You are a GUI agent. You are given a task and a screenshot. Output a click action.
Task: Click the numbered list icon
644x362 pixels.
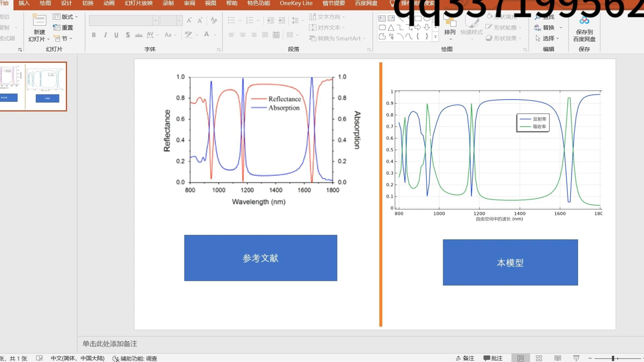[x=250, y=20]
